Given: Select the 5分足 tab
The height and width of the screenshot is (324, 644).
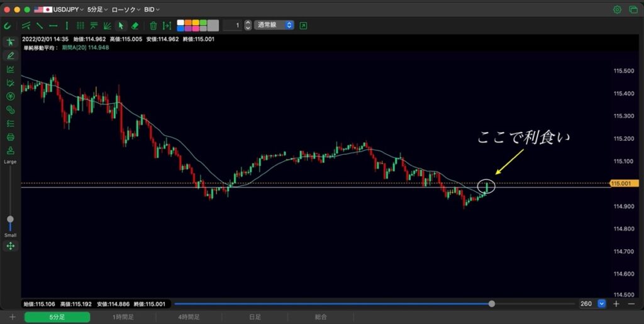Looking at the screenshot, I should point(57,317).
